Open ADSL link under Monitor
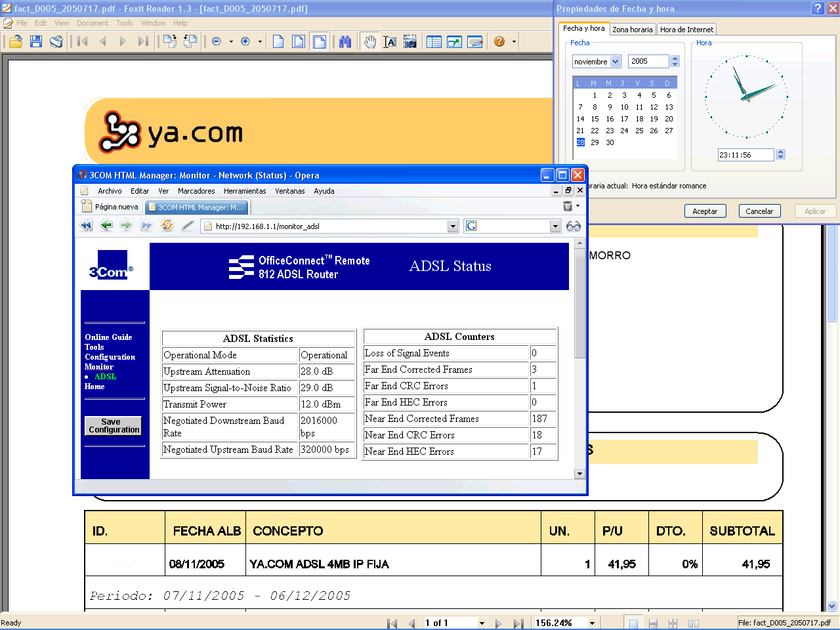840x630 pixels. click(x=106, y=377)
